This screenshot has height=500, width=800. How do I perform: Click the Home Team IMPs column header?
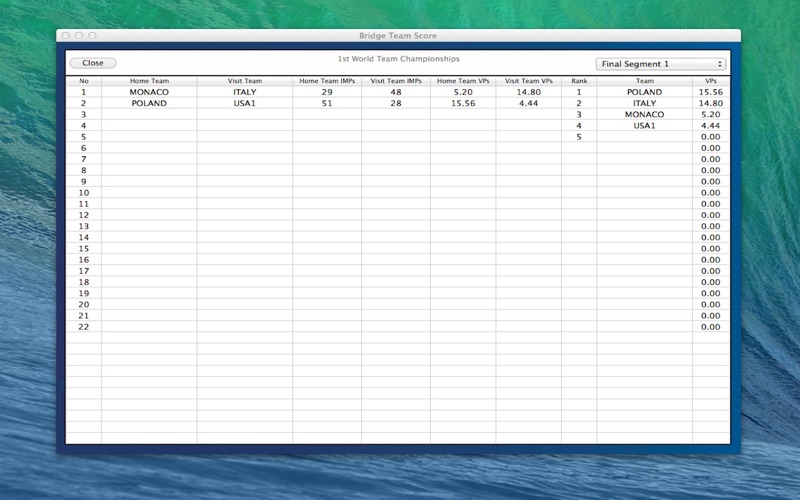coord(327,81)
